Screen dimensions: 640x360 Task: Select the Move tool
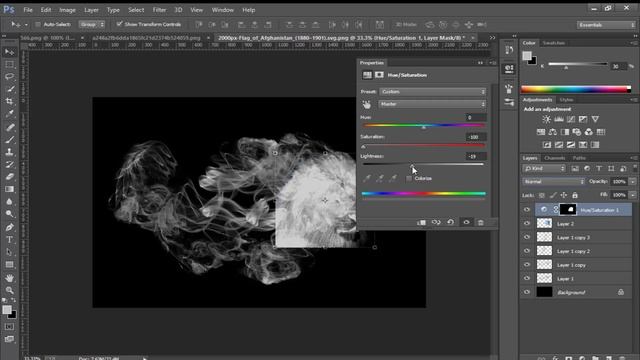coord(9,52)
